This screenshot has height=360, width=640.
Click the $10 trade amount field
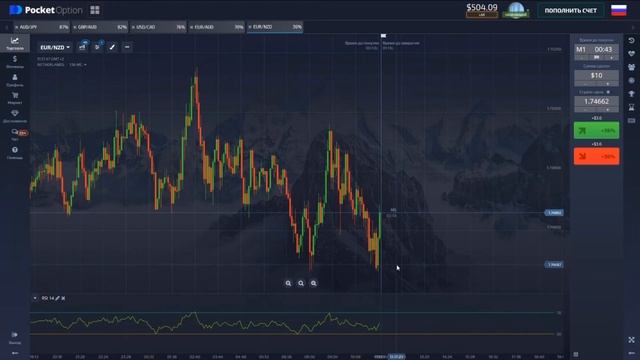[x=596, y=76]
